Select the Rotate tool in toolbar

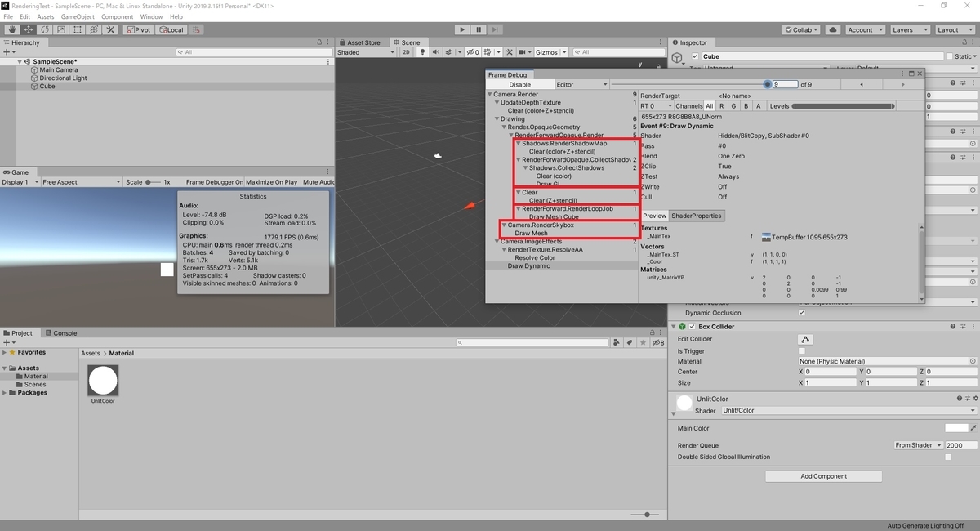[45, 29]
